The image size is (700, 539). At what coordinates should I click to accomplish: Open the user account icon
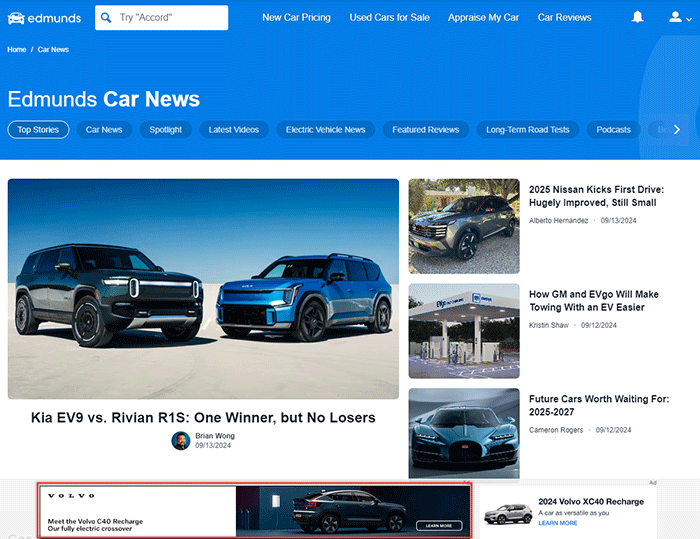coord(675,17)
